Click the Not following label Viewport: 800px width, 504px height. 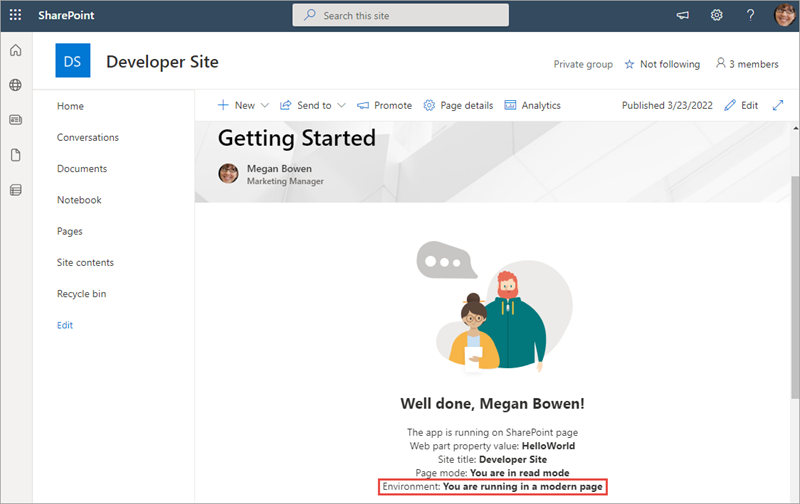point(670,64)
